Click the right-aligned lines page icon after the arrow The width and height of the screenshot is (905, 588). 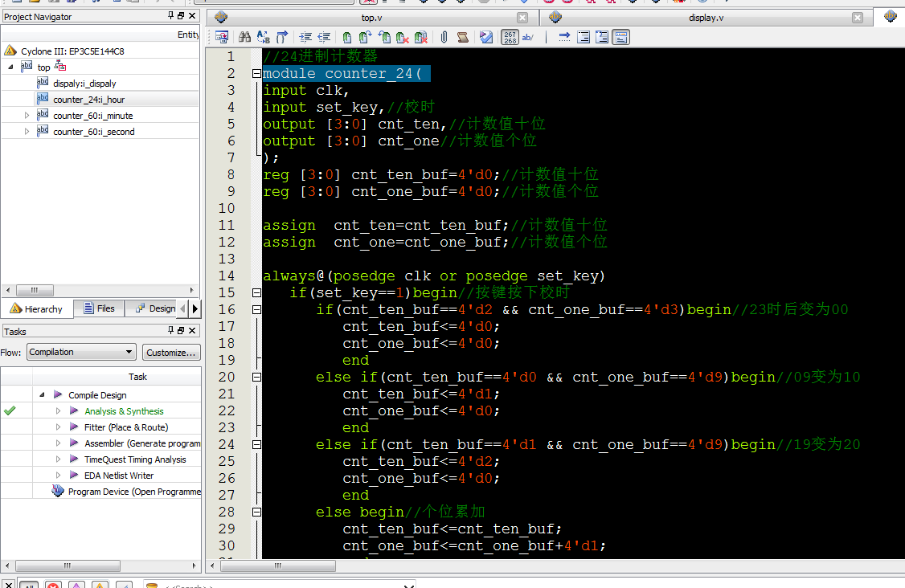[x=584, y=38]
